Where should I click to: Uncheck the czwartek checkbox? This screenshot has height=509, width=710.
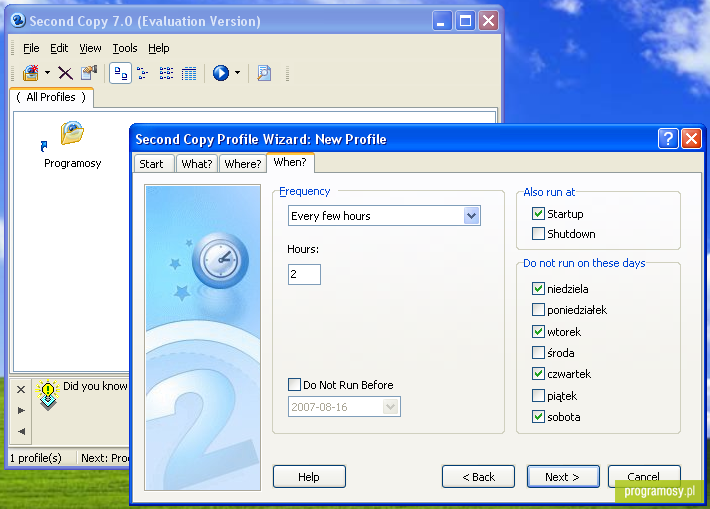pyautogui.click(x=538, y=374)
